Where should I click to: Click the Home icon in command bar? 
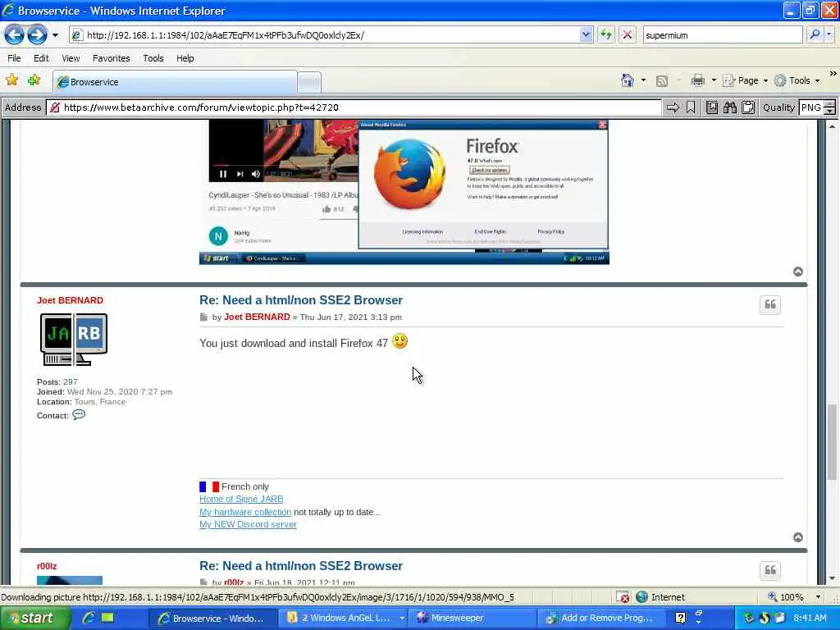[628, 80]
